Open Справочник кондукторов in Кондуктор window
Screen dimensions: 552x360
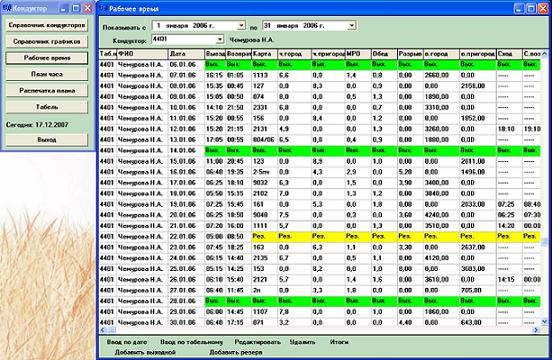46,25
